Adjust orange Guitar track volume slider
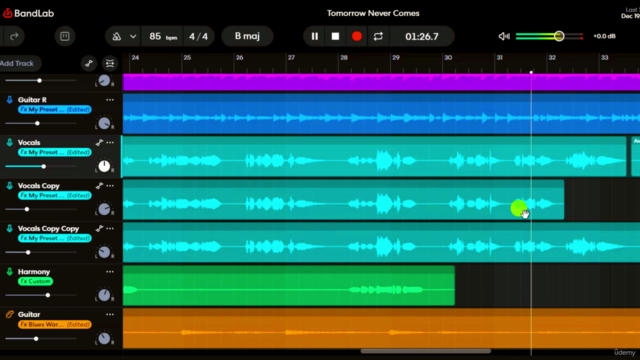The image size is (640, 360). click(36, 338)
